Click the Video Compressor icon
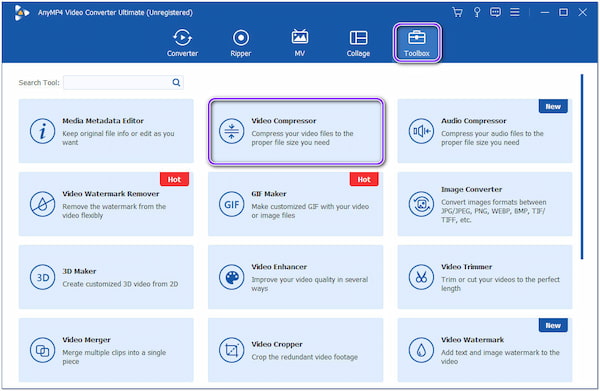The width and height of the screenshot is (600, 391). [x=232, y=131]
